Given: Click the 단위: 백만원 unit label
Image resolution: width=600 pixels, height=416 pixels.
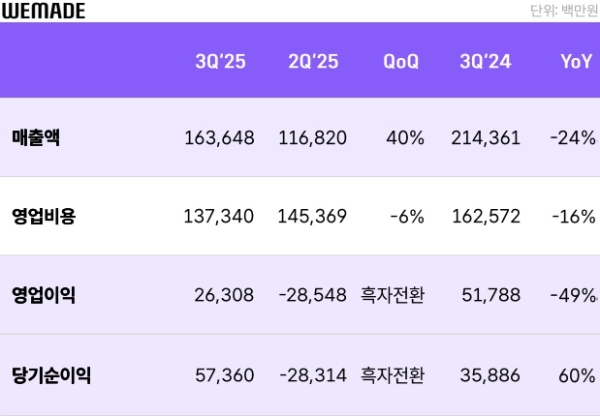Looking at the screenshot, I should point(565,11).
